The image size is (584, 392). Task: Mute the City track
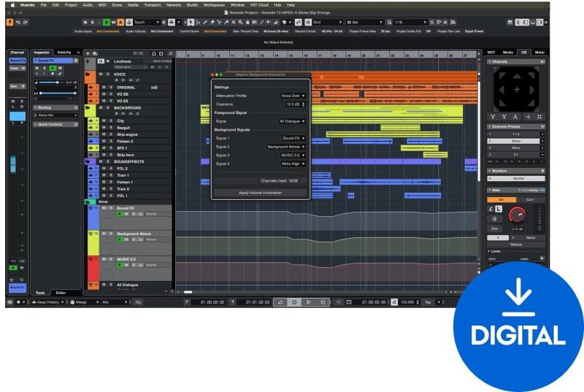104,121
